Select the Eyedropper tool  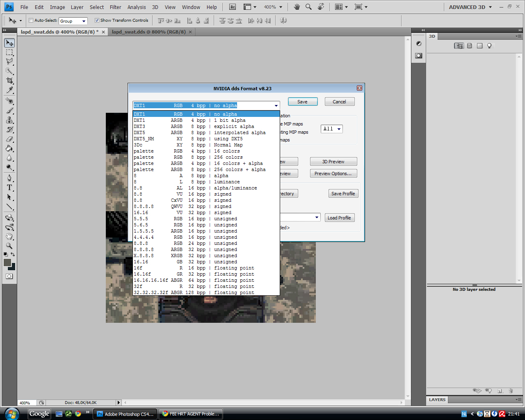coord(9,90)
